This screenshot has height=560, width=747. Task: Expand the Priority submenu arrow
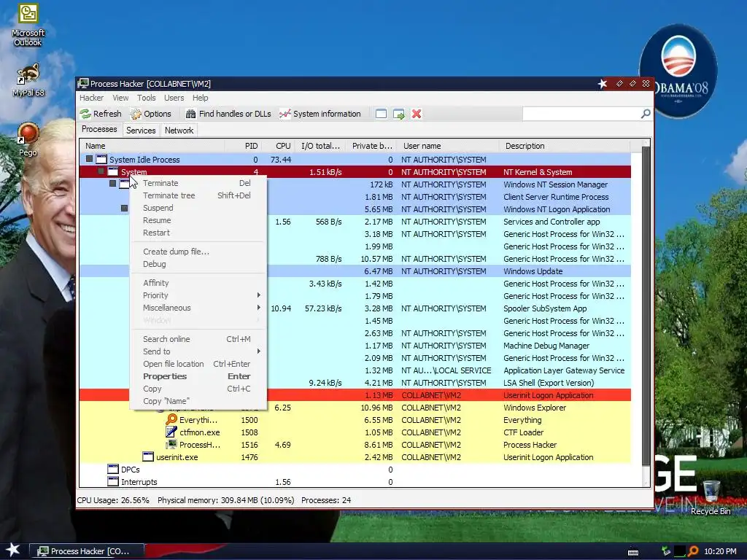(x=259, y=295)
